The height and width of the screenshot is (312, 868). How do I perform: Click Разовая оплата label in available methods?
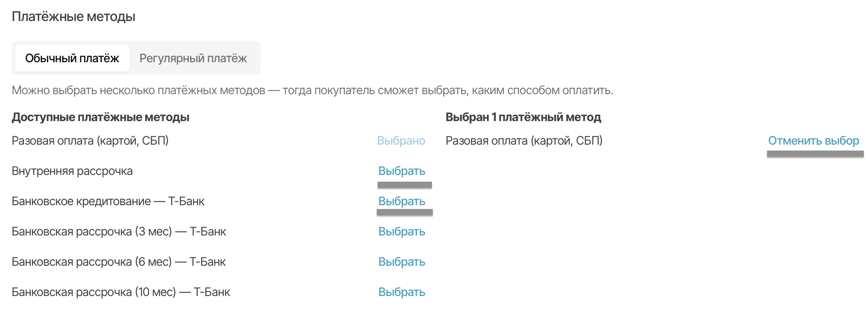tap(90, 140)
